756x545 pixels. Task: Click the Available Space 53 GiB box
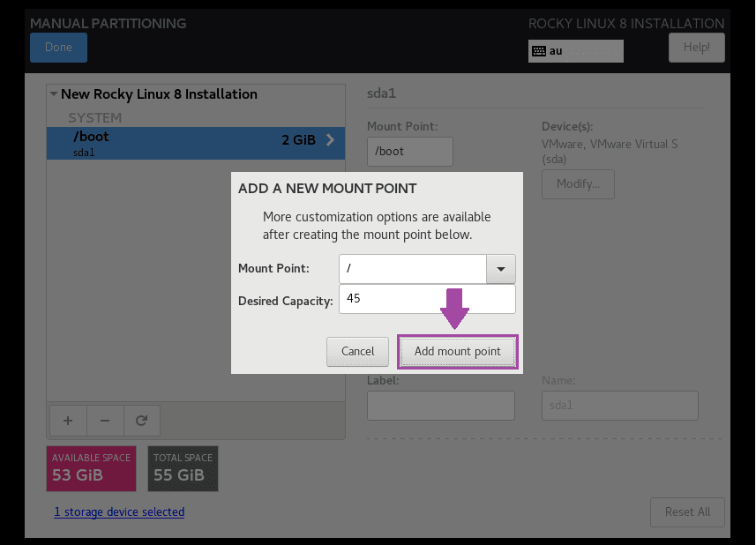point(91,469)
